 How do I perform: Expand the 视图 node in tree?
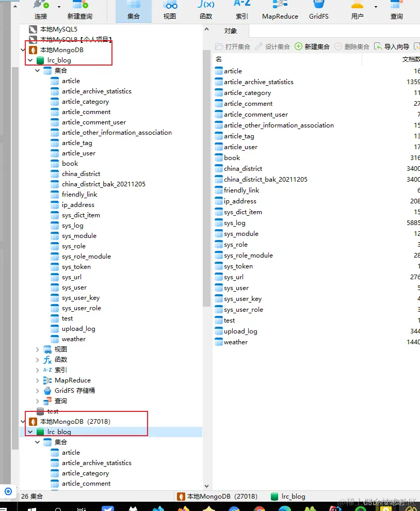click(x=38, y=349)
